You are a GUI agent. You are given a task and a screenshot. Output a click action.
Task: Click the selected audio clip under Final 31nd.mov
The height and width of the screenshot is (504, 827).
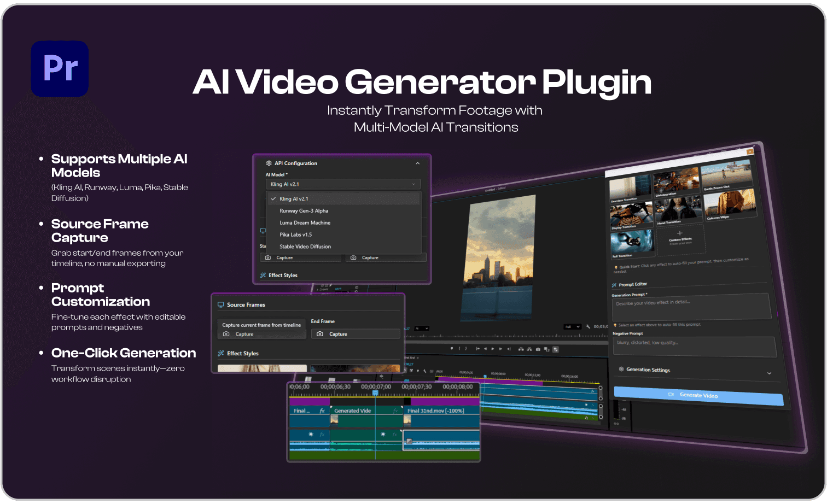(x=441, y=439)
